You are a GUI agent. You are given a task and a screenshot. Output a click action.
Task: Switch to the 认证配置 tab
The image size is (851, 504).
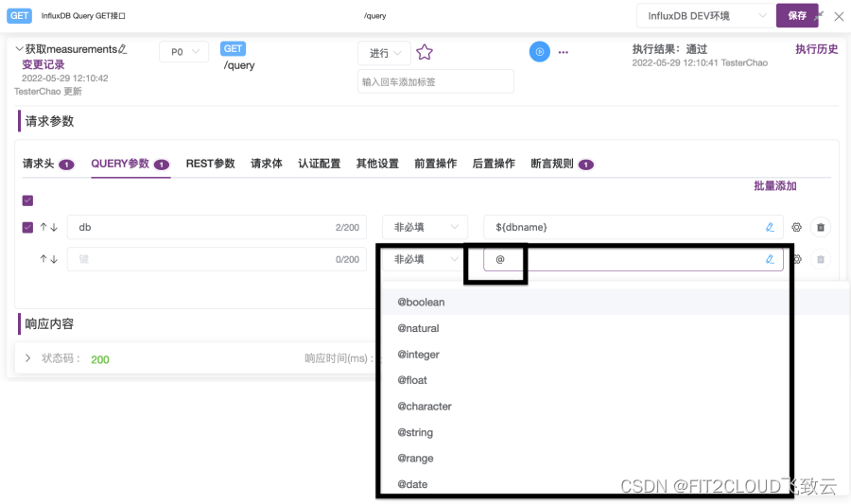320,164
